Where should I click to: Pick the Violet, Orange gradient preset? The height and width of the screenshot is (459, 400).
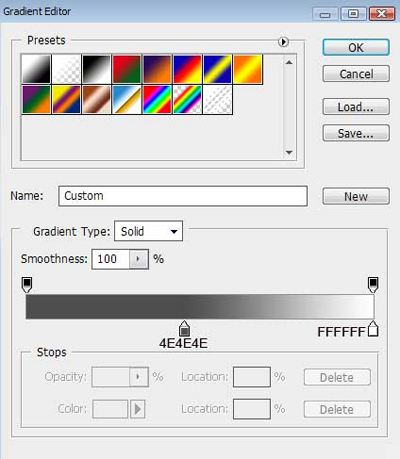click(x=157, y=69)
